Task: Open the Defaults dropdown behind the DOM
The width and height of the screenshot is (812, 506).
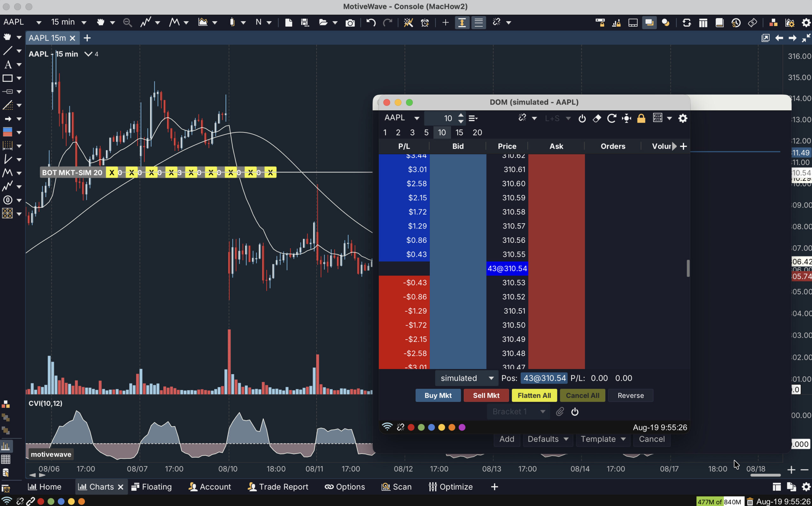Action: (x=548, y=439)
